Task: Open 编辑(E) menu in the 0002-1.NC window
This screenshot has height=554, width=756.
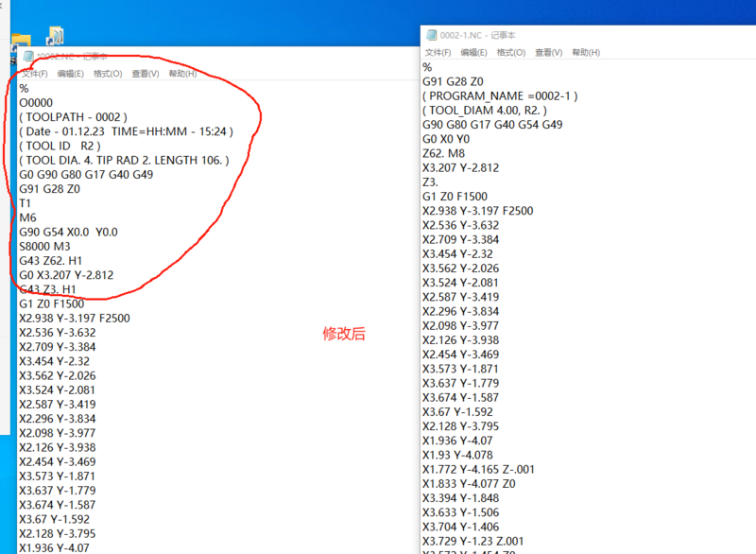Action: pyautogui.click(x=473, y=53)
